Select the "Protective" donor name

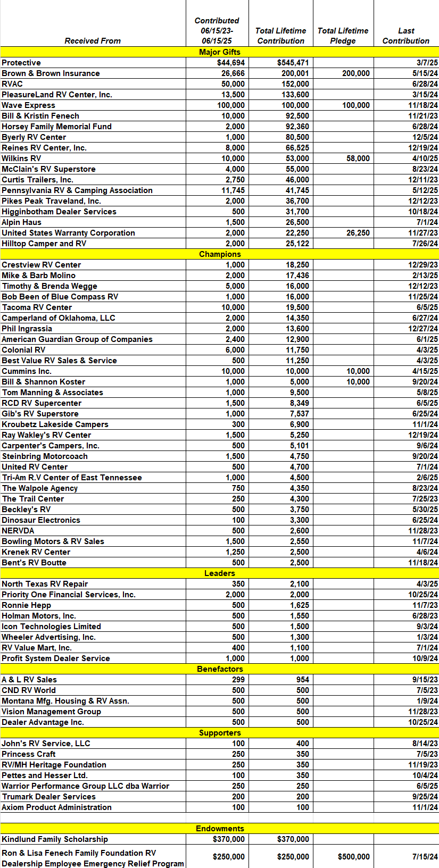click(x=21, y=63)
